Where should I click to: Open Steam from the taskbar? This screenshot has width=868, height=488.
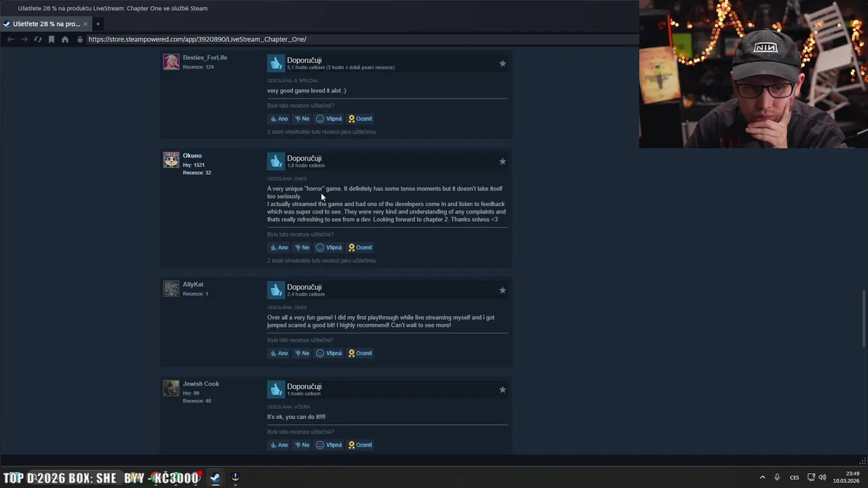215,477
